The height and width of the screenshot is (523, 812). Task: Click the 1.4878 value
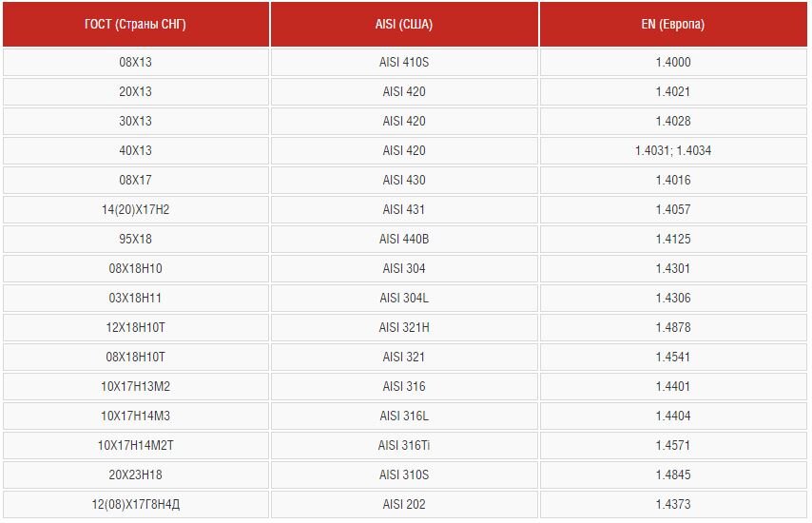pos(673,328)
